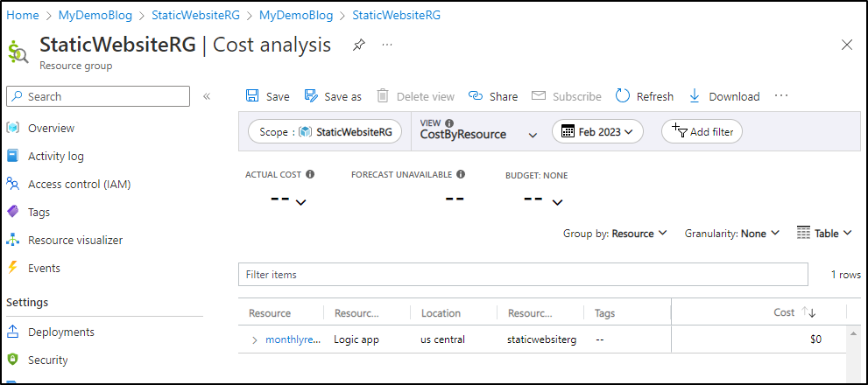868x385 pixels.
Task: Click the Tags purple icon
Action: (13, 212)
